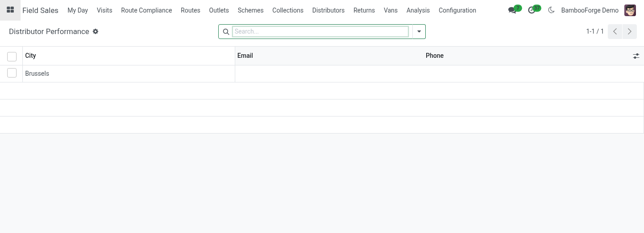Open the Collections menu
The height and width of the screenshot is (233, 644).
point(288,10)
